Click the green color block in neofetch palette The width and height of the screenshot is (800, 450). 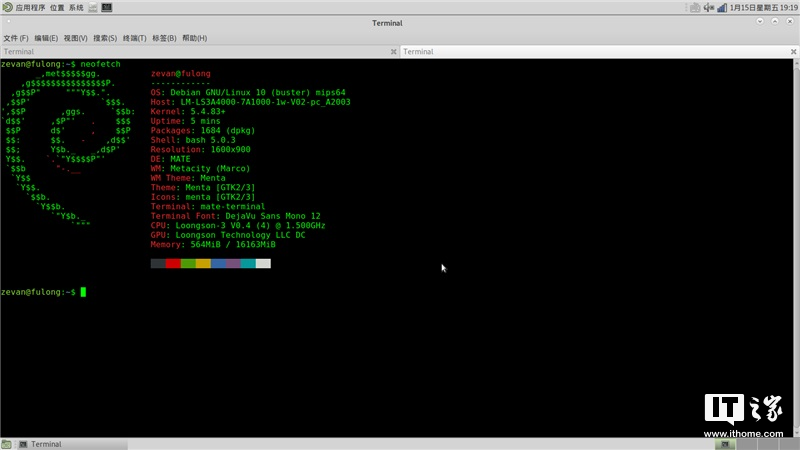coord(188,263)
